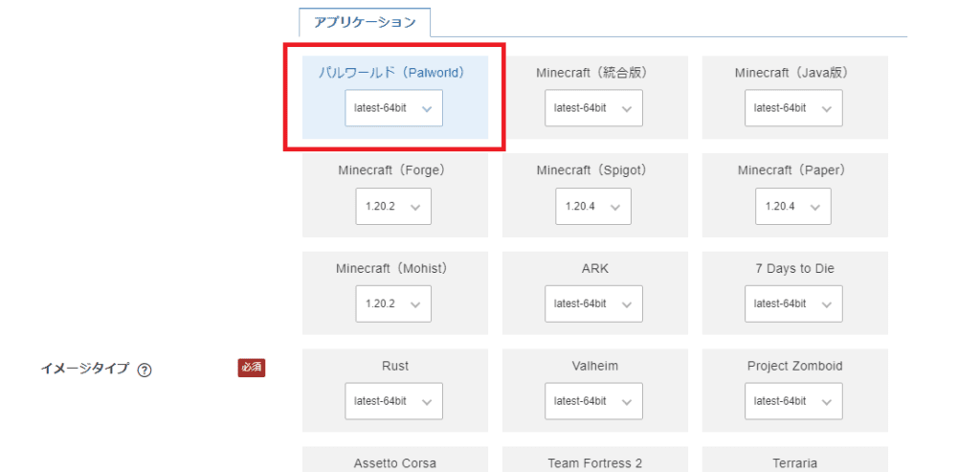Open the ARK version dropdown
Viewport: 980px width, 472px height.
point(593,303)
